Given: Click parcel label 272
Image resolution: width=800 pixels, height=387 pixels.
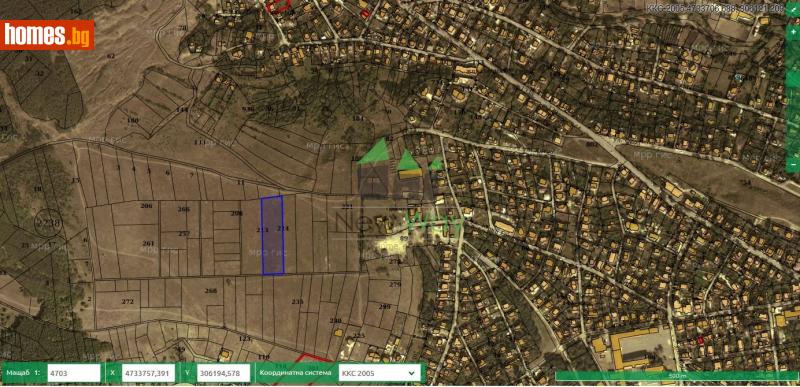Looking at the screenshot, I should tap(128, 301).
